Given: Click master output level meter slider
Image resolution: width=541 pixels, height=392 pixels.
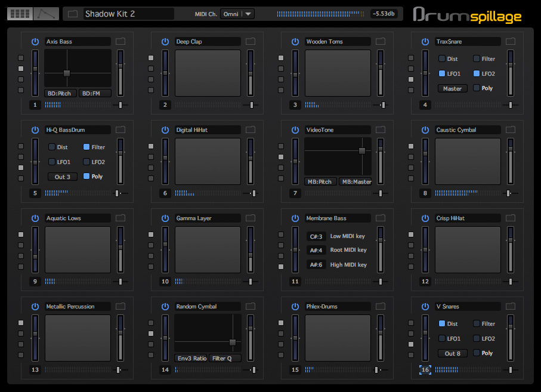Looking at the screenshot, I should [x=320, y=14].
